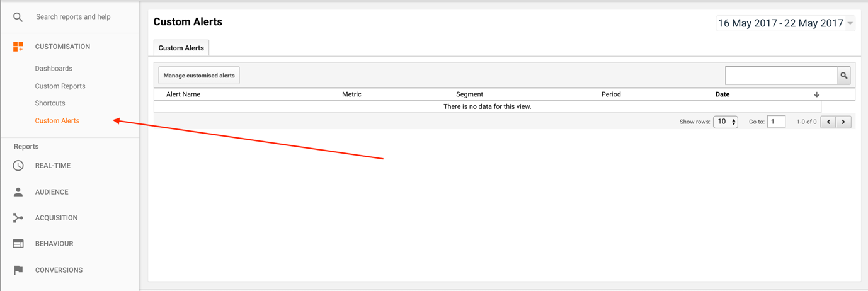Open Dashboards in sidebar
Screen dimensions: 868x291
click(x=54, y=69)
